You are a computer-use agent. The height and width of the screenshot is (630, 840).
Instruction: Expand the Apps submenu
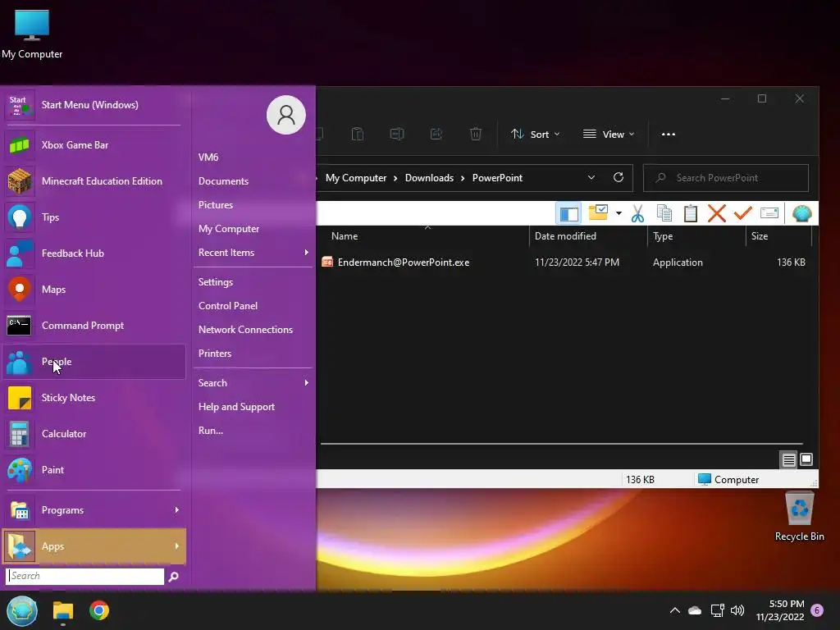click(94, 546)
